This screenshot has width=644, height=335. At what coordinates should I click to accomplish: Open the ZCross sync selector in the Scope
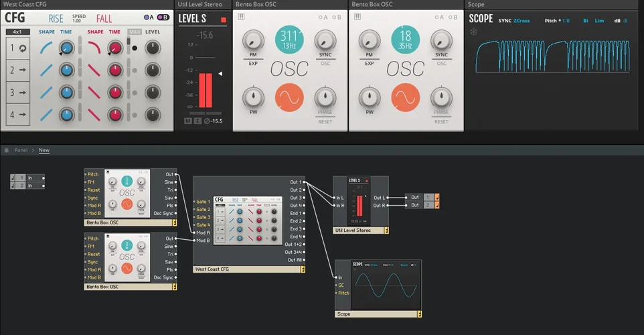(521, 21)
